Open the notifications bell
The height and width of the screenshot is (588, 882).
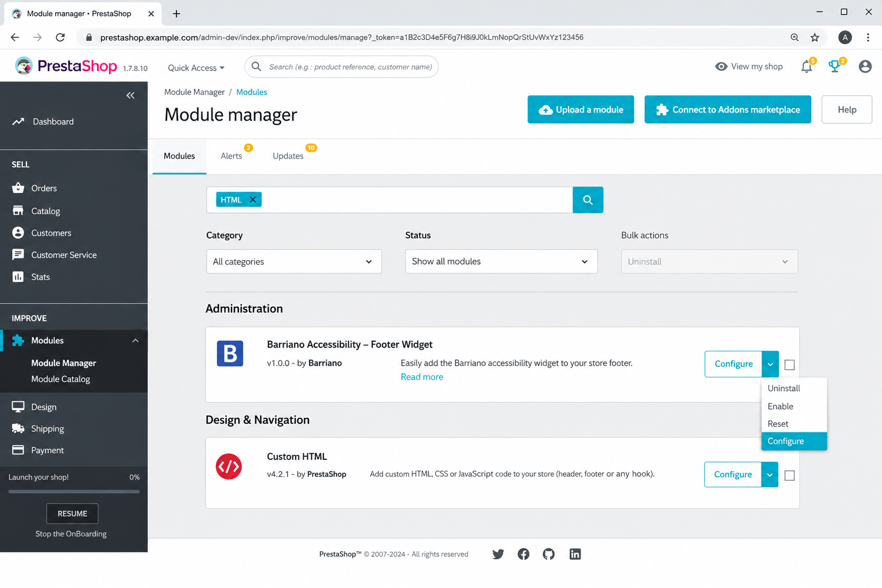pos(806,67)
